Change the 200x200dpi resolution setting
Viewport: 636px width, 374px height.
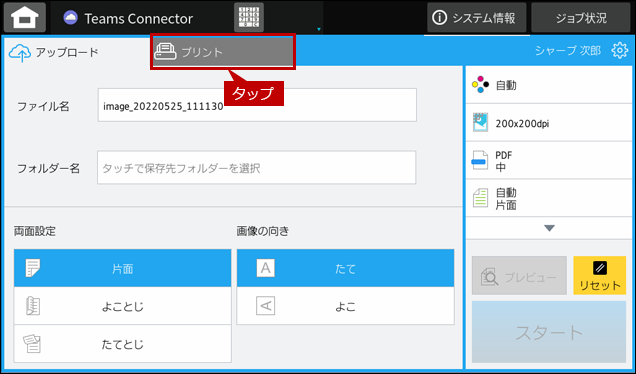point(549,123)
